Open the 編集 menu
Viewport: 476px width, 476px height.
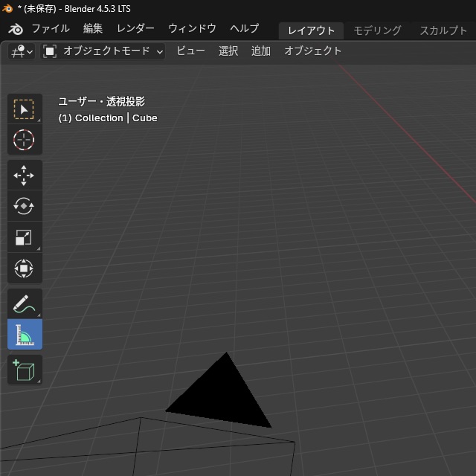coord(93,28)
